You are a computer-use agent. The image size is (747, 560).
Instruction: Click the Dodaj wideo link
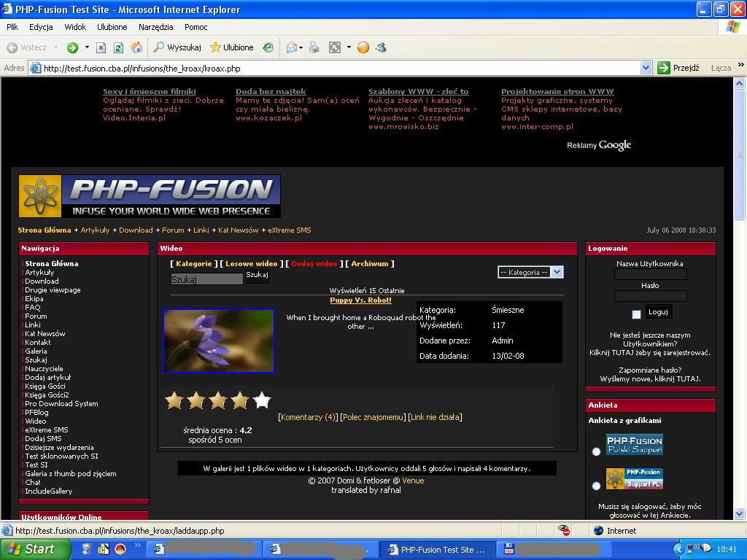[314, 264]
